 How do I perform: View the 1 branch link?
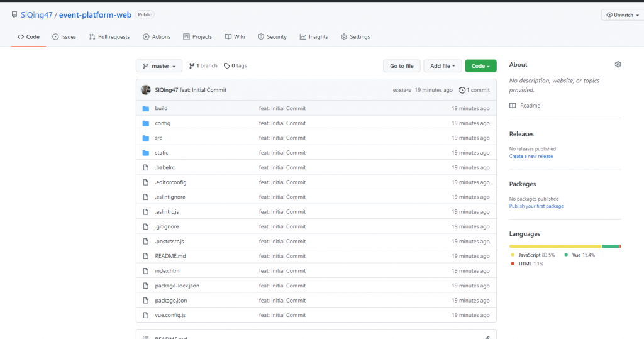tap(203, 66)
